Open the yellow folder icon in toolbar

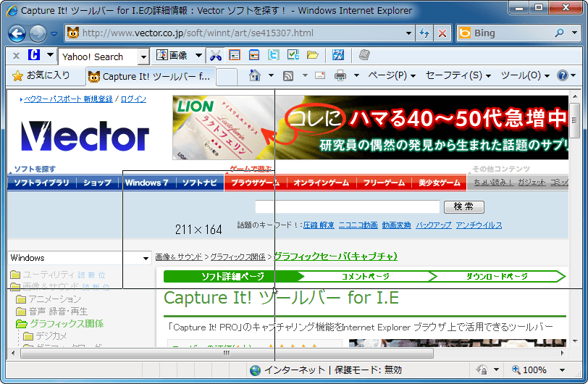tap(313, 55)
